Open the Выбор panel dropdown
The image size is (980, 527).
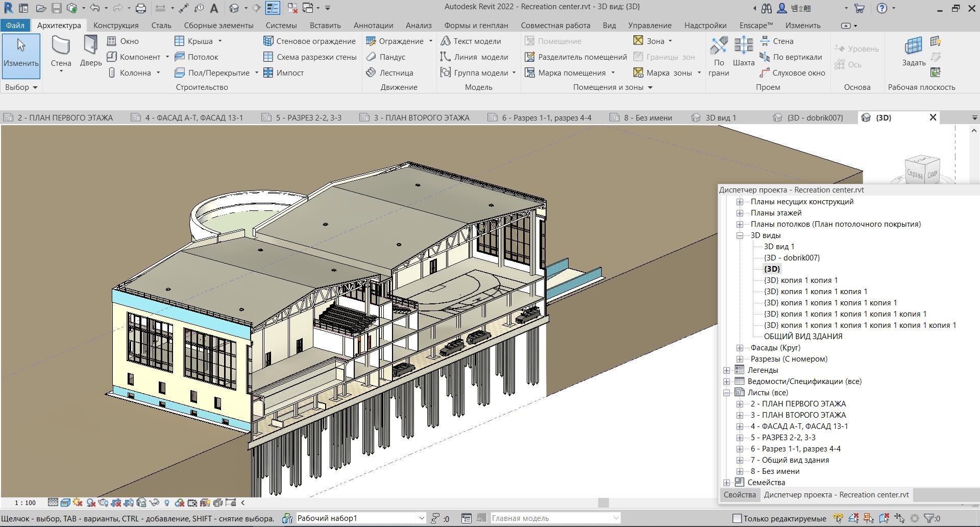[x=21, y=87]
